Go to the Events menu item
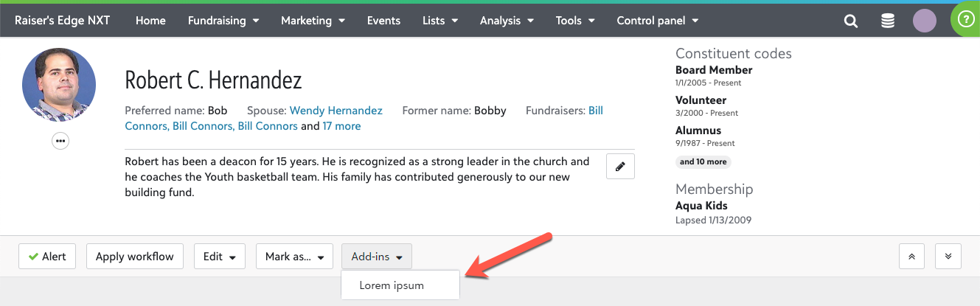This screenshot has width=980, height=306. tap(383, 21)
